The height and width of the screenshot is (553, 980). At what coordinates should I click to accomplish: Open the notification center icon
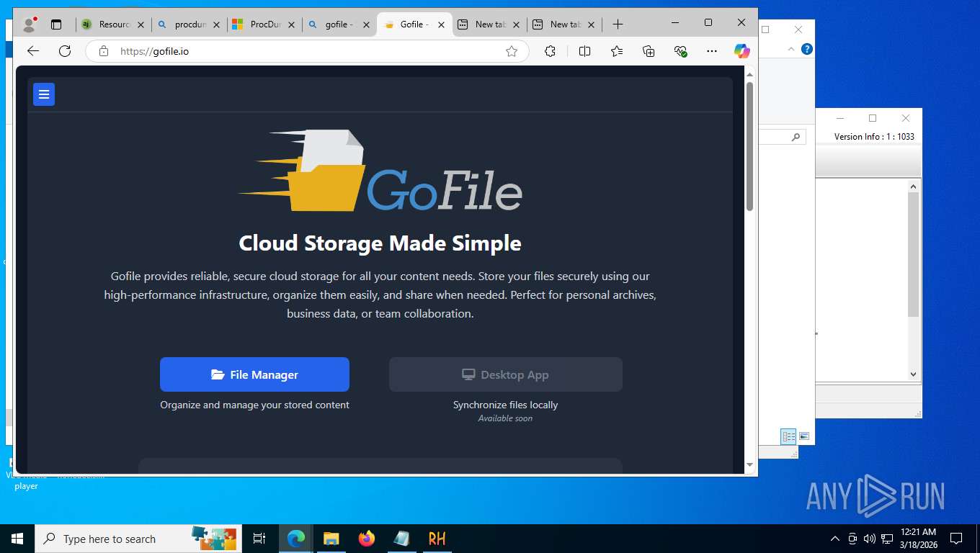click(956, 539)
